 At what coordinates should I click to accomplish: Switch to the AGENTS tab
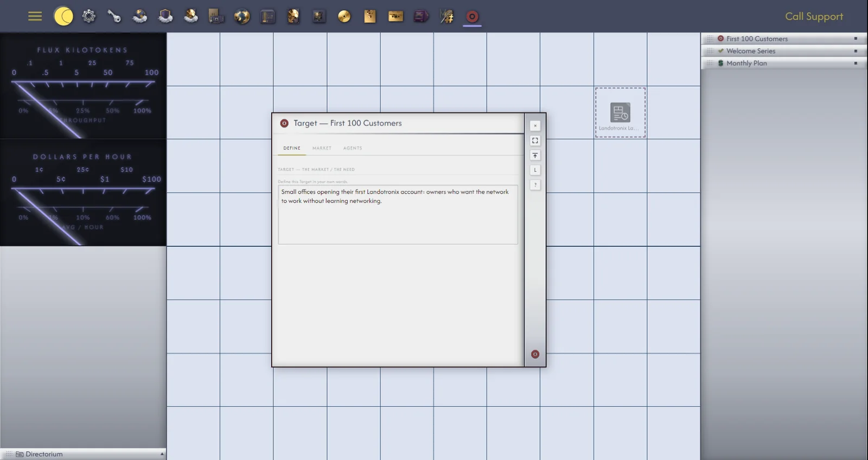tap(353, 148)
